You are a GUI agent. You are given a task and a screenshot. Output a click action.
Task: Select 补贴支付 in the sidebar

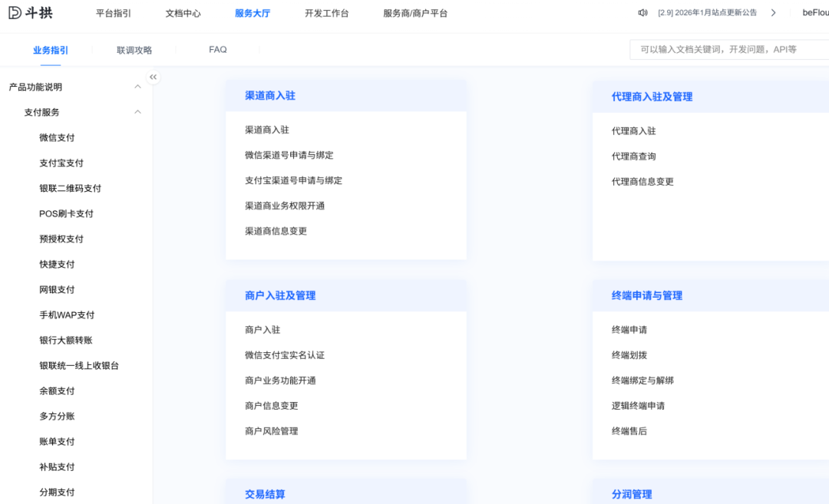click(x=57, y=467)
